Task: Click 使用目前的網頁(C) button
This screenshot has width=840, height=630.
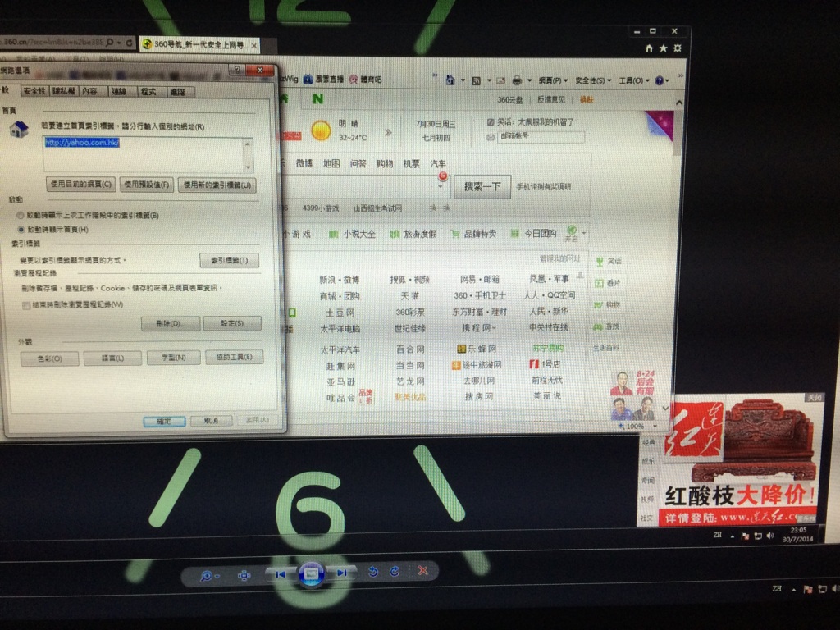Action: coord(80,185)
